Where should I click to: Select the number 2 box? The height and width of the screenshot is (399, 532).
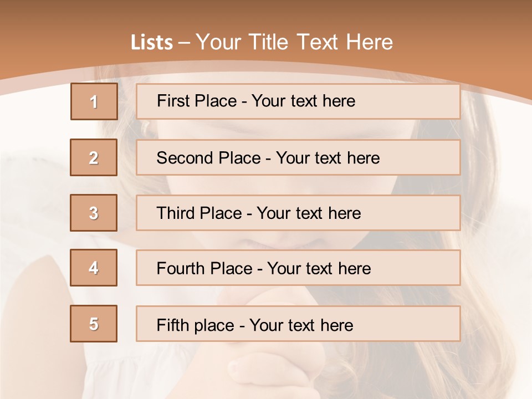point(94,157)
